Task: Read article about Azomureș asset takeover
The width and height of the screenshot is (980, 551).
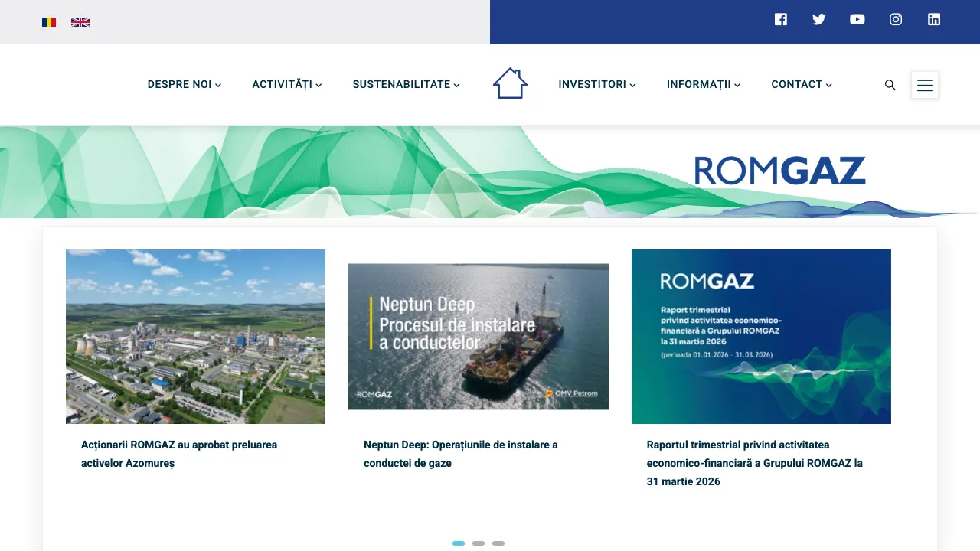Action: (x=179, y=454)
